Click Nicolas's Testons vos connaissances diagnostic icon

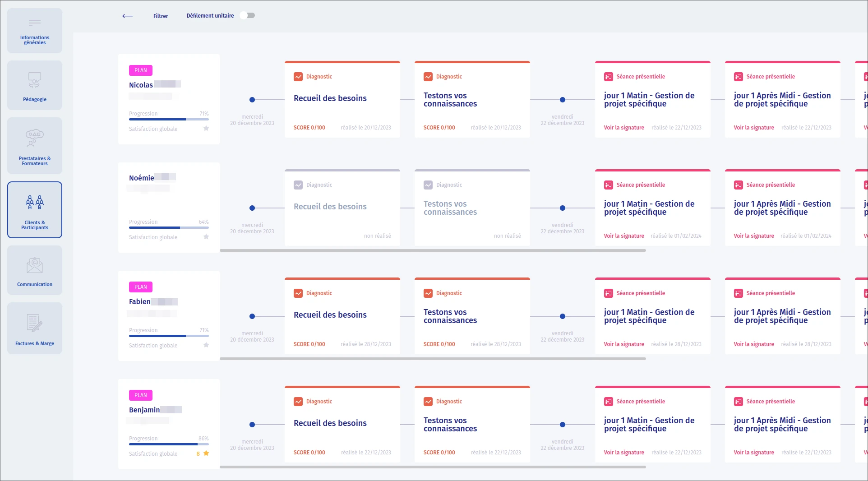(428, 77)
